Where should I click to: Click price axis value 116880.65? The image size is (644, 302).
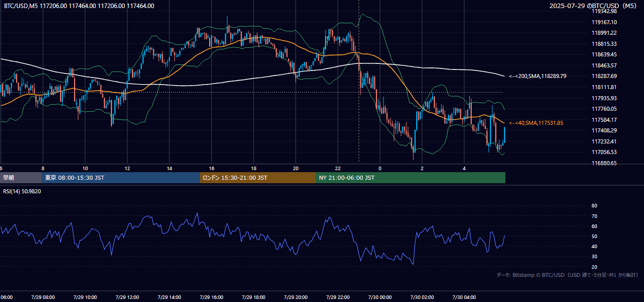point(604,163)
